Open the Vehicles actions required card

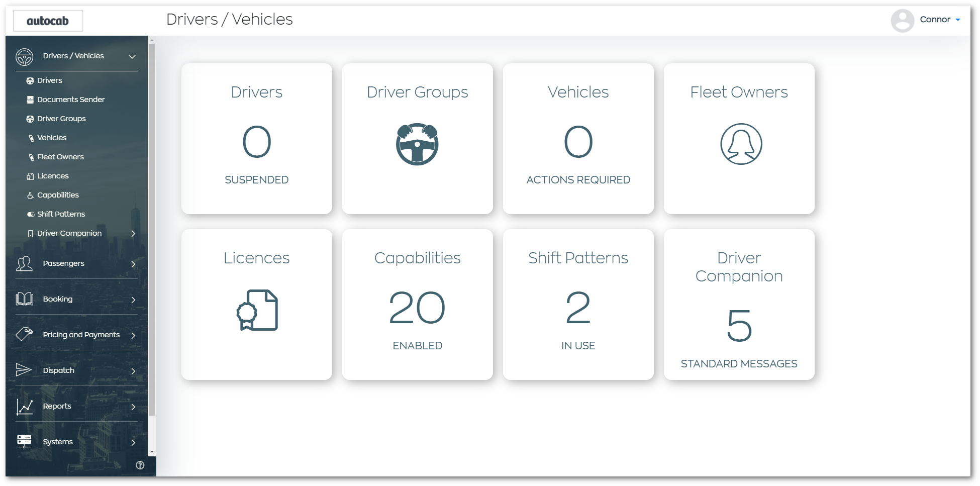click(578, 139)
